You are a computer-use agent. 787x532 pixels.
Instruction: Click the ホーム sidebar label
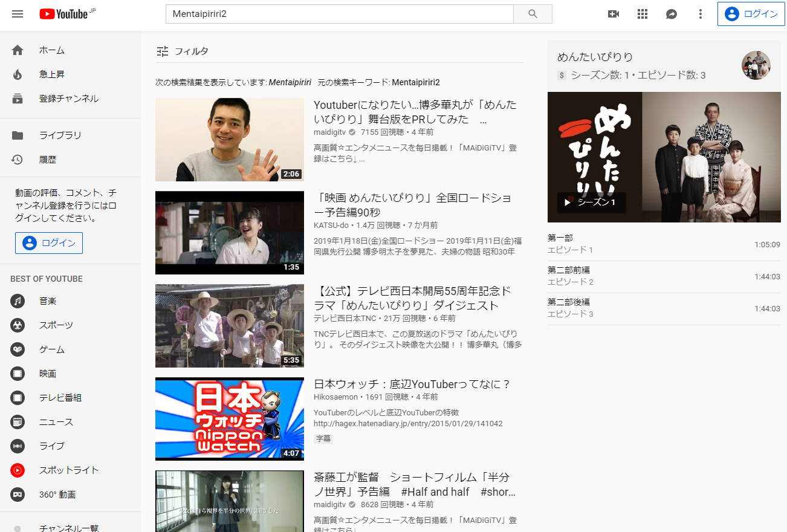52,50
